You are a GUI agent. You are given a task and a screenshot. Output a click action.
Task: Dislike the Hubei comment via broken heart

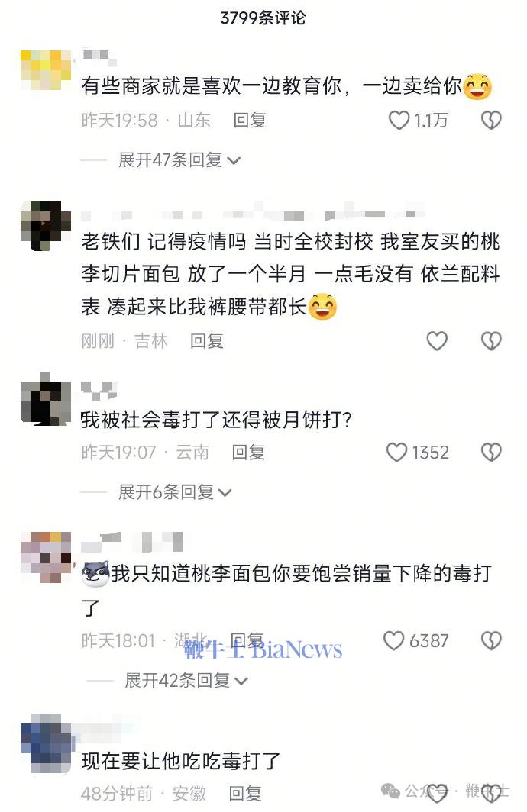coord(491,640)
